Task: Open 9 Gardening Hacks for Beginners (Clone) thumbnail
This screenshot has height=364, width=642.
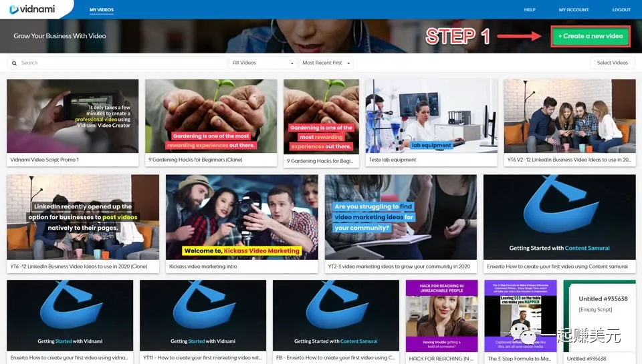Action: click(x=211, y=116)
